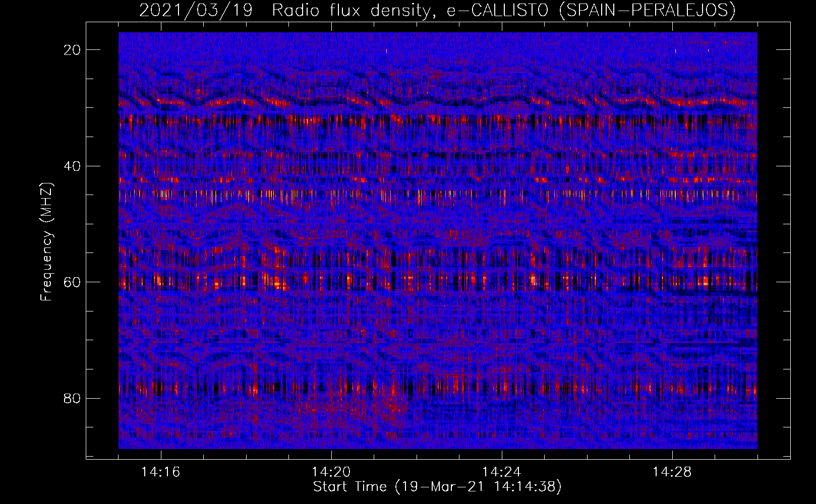Click the time tick label '14:28'
The height and width of the screenshot is (504, 816).
tap(672, 472)
